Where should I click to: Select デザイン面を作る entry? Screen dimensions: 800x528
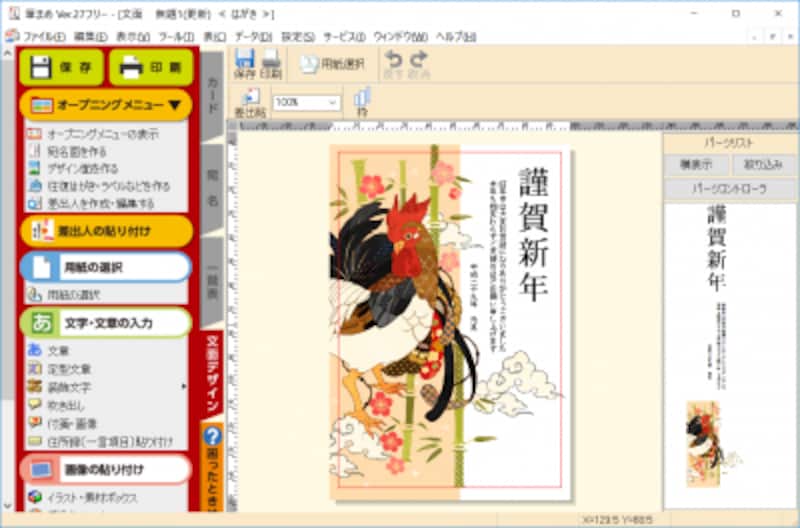click(x=82, y=168)
